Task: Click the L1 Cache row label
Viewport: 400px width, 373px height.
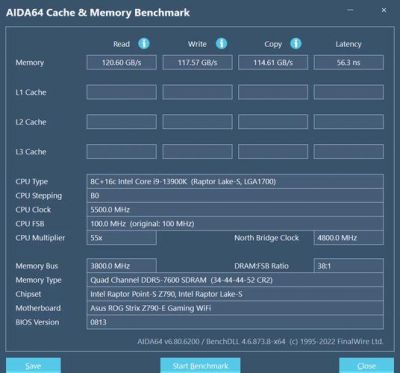Action: [31, 92]
